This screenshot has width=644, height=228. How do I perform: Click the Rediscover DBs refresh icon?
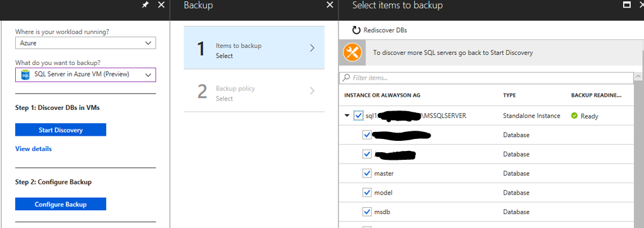point(356,30)
